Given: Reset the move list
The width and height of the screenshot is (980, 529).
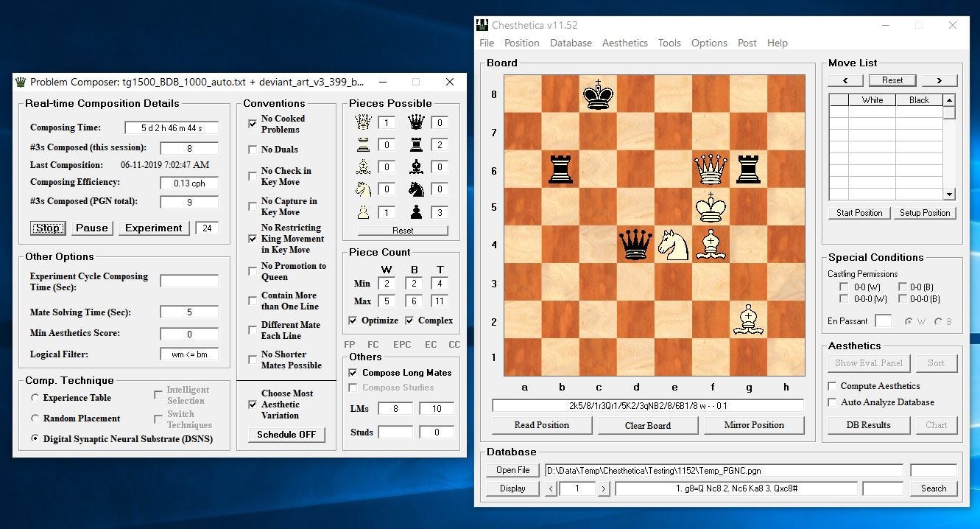Looking at the screenshot, I should tap(892, 80).
